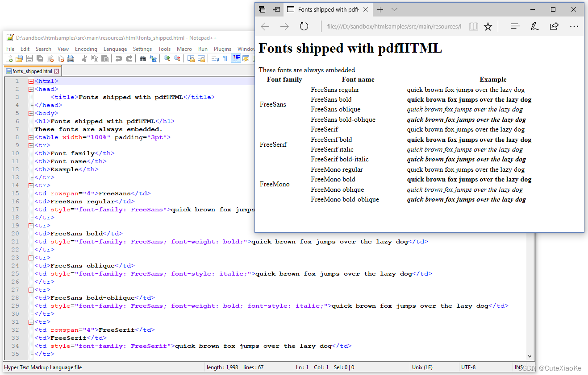Click the Copy icon in Notepad++ toolbar
The image size is (588, 375).
coord(95,58)
